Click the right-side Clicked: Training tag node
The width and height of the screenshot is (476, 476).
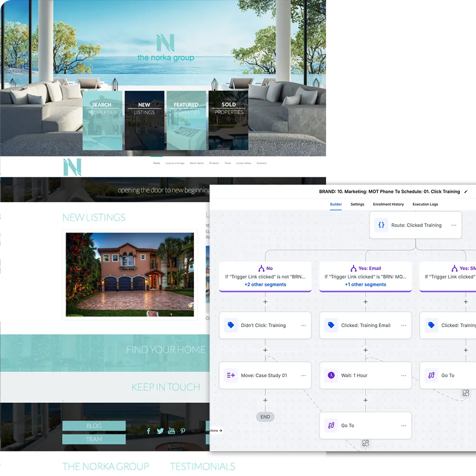point(448,325)
